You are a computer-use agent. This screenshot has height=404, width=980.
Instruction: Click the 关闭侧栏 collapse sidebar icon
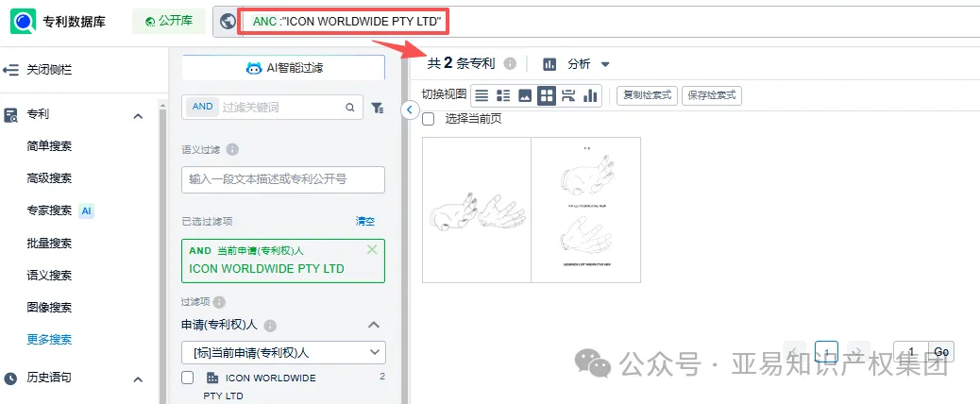pyautogui.click(x=10, y=69)
